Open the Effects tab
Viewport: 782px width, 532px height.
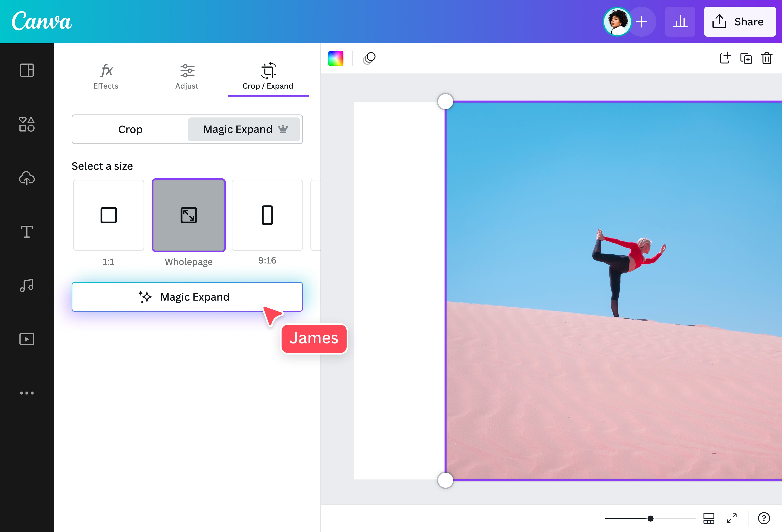(106, 76)
